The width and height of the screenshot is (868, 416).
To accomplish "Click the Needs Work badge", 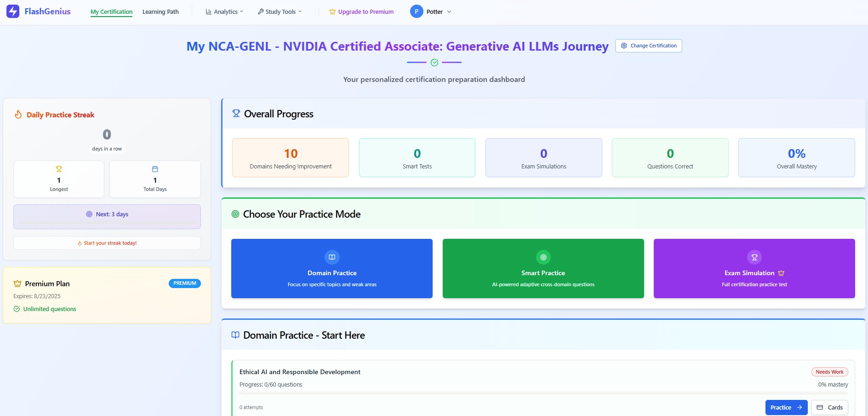I will pos(829,372).
